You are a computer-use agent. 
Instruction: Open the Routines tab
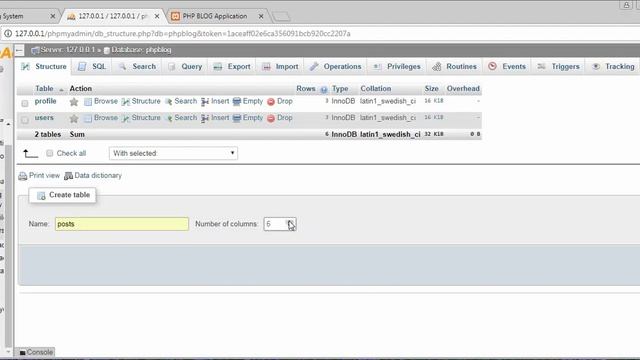(455, 67)
